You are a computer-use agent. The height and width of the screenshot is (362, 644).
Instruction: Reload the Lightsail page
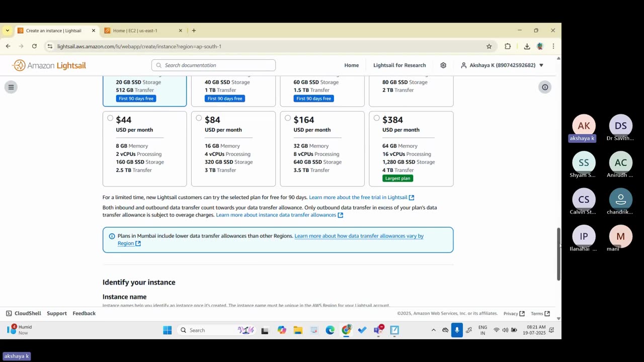tap(34, 46)
